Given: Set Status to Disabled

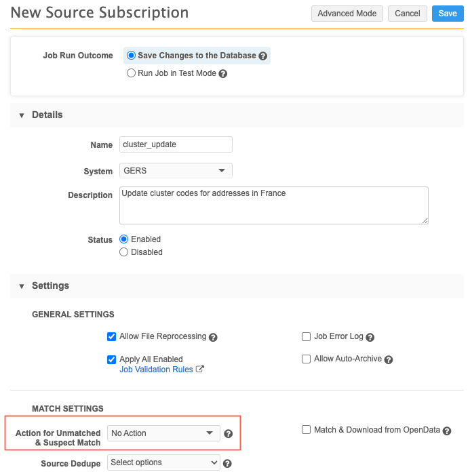Looking at the screenshot, I should 123,252.
